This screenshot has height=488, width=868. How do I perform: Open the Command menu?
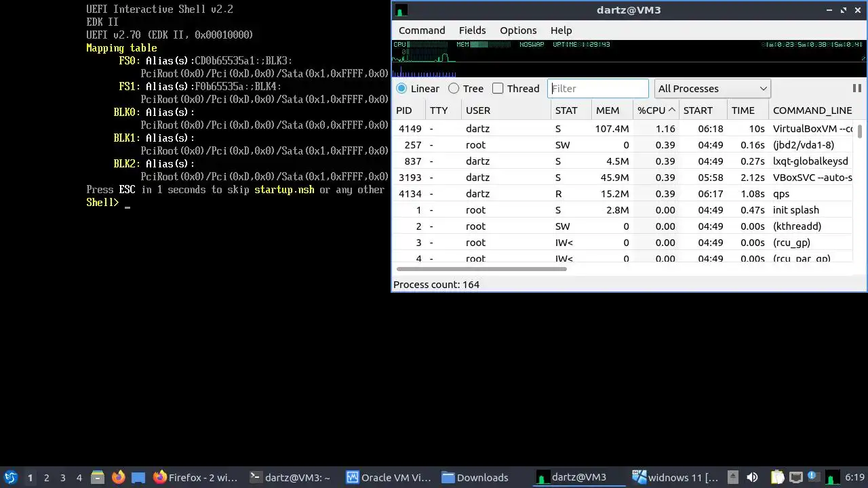click(422, 30)
